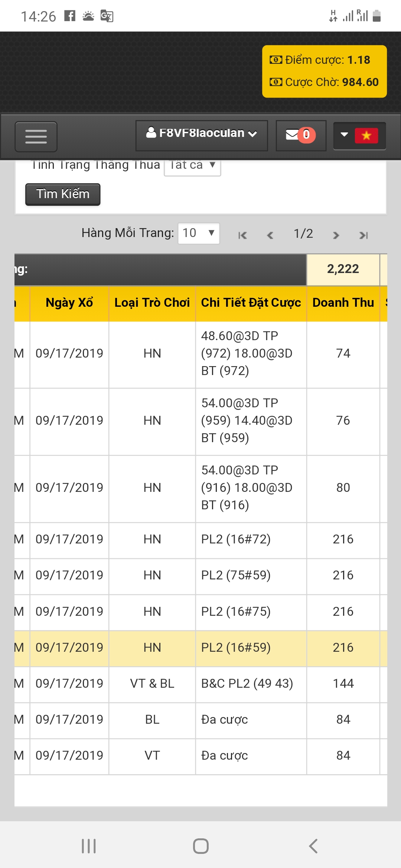Sort by the Doanh Thu column header
Image resolution: width=401 pixels, height=868 pixels.
[343, 303]
